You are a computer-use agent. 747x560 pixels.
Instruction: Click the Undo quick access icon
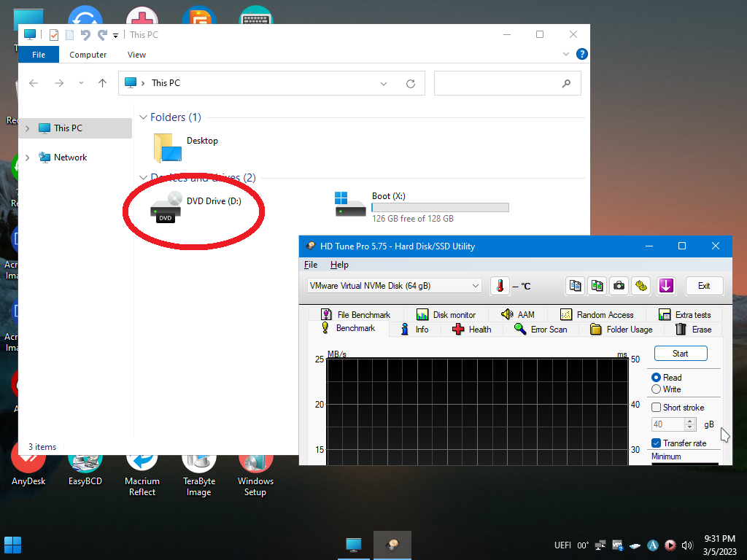point(85,35)
